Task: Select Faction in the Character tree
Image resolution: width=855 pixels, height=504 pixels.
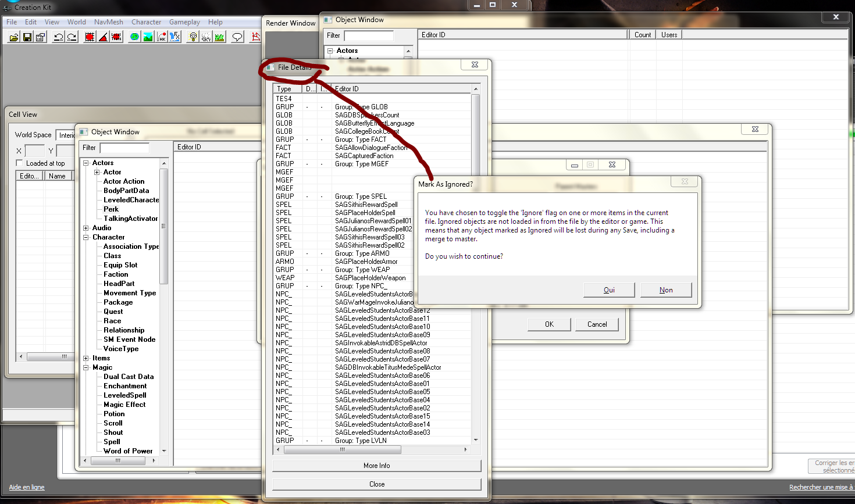Action: (x=116, y=274)
